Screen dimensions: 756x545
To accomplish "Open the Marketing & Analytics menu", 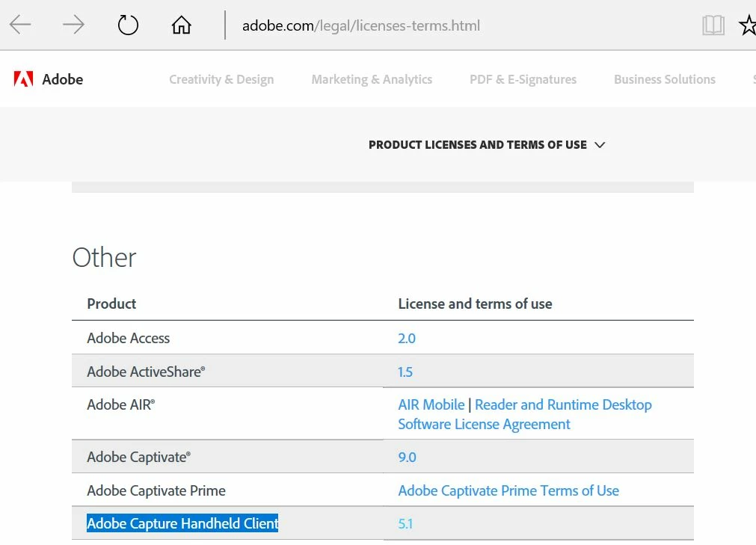I will [x=372, y=79].
